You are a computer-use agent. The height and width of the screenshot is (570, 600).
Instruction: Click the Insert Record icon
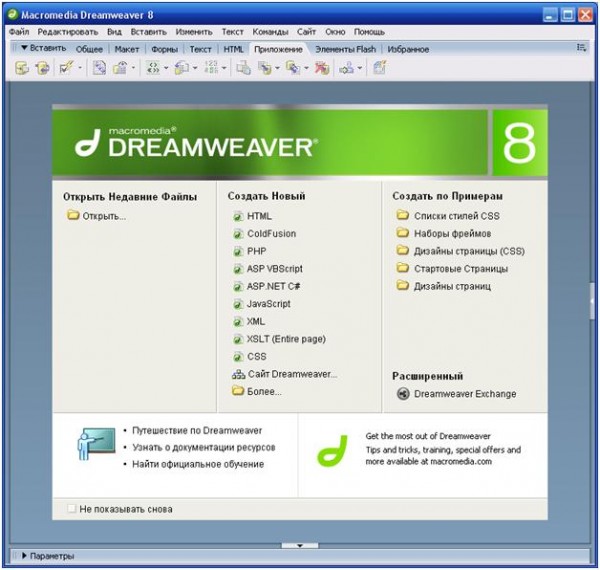[x=265, y=68]
